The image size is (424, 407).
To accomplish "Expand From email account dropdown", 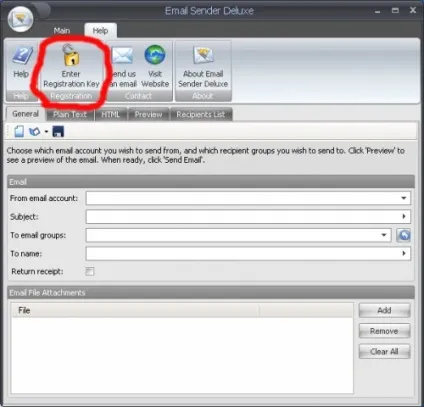I will 403,198.
